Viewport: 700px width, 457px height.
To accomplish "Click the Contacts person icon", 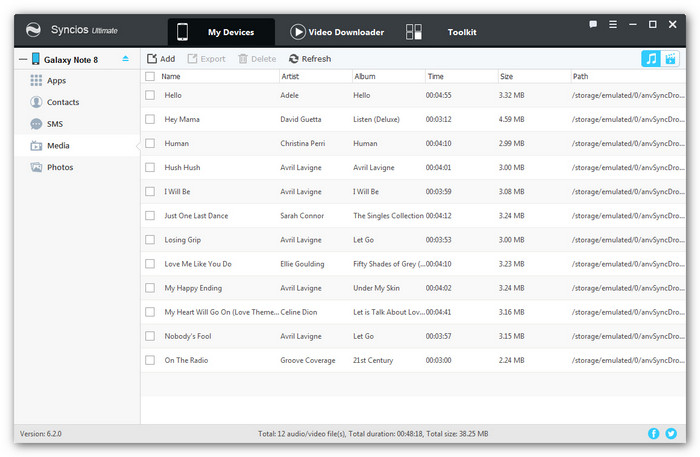I will pos(36,102).
